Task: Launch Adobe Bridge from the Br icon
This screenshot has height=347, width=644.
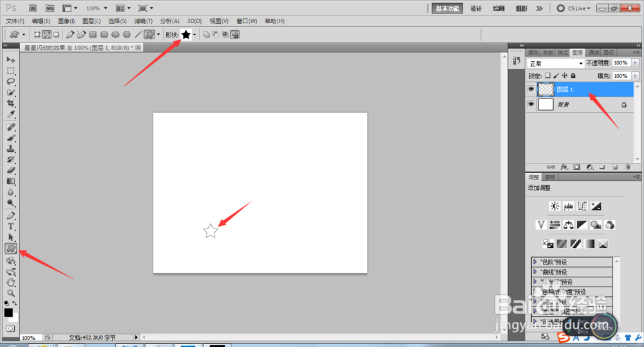Action: tap(33, 8)
